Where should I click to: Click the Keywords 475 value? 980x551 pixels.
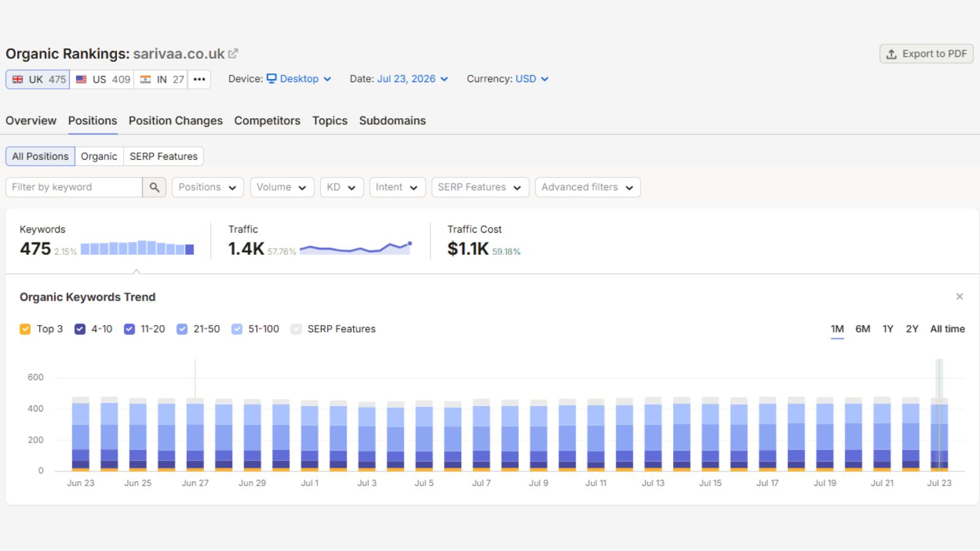point(36,249)
